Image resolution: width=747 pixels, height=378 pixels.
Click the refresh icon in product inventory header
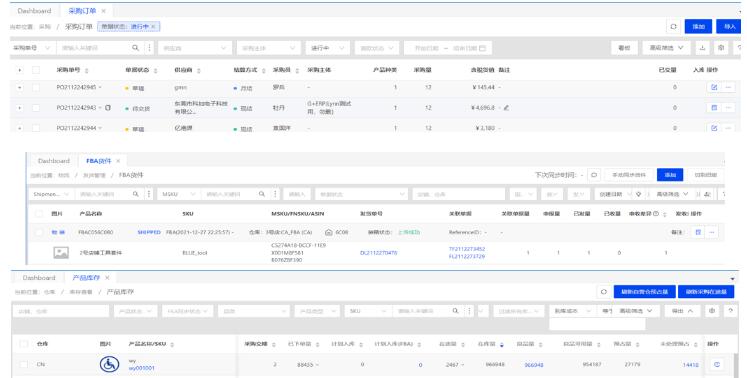pyautogui.click(x=604, y=292)
